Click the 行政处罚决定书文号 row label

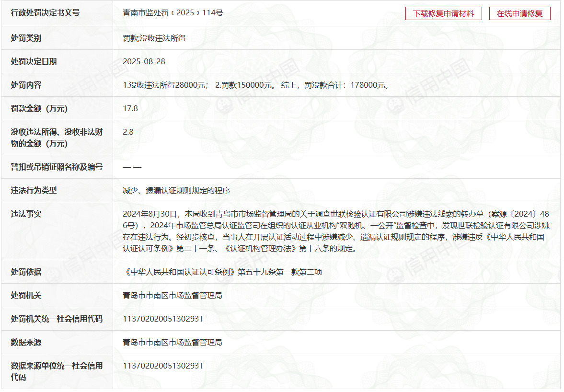coord(45,13)
